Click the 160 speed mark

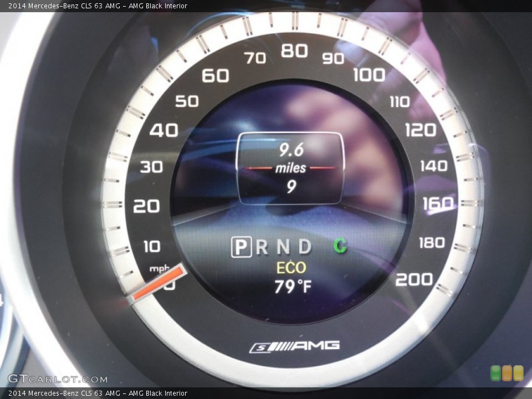(x=438, y=204)
